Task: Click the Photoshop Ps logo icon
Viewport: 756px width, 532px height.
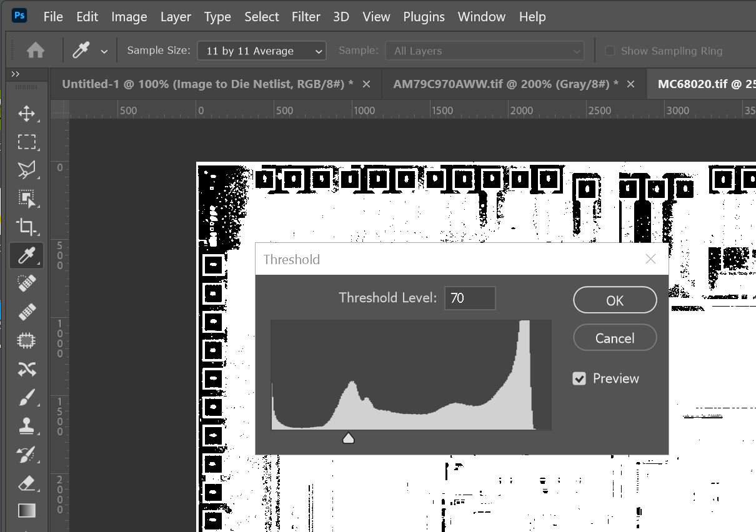Action: point(19,16)
